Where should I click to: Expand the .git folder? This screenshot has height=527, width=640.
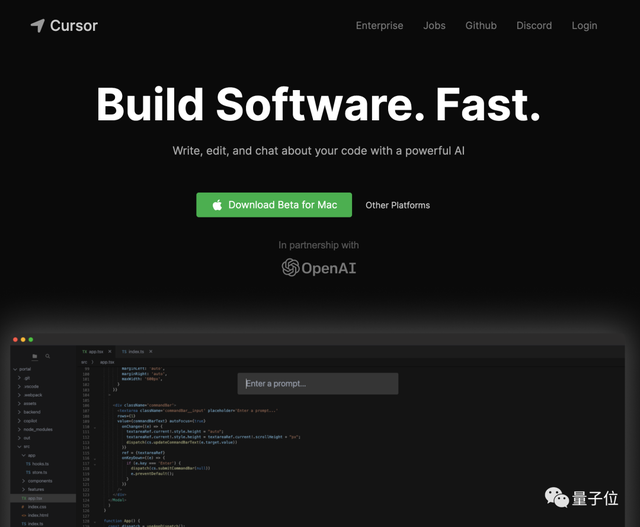(26, 377)
